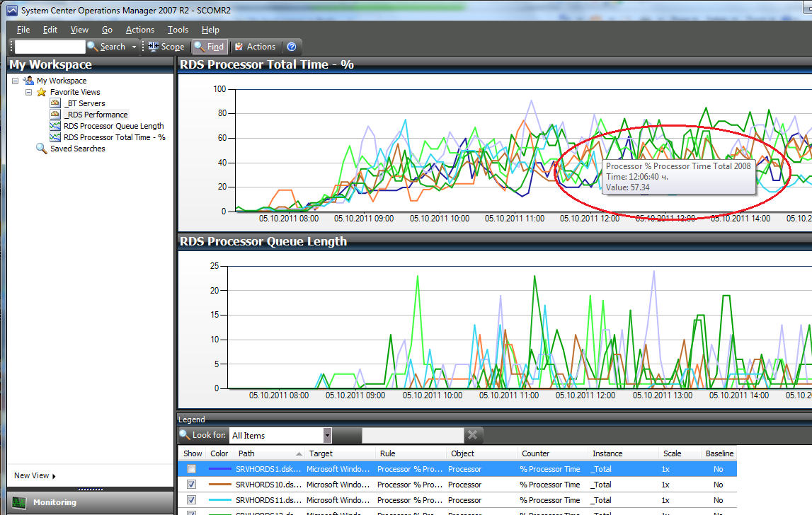Uncheck the Show box for SRVHORDS10

pyautogui.click(x=192, y=485)
